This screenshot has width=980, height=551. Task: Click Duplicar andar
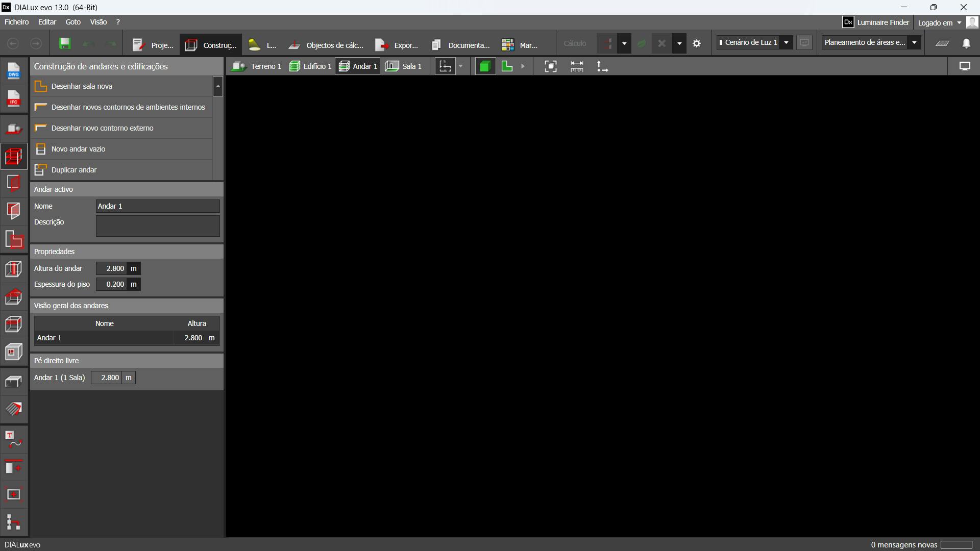(74, 170)
